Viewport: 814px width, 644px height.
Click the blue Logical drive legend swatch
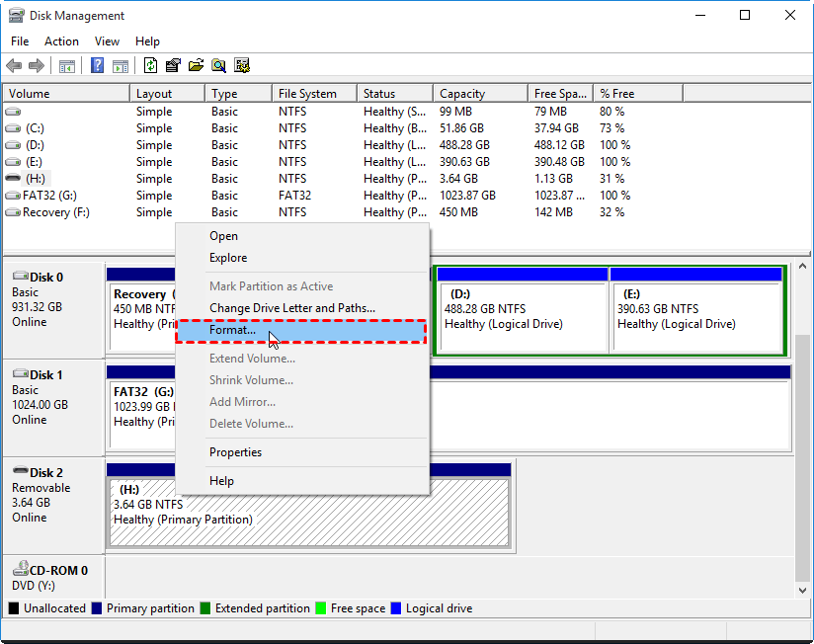(x=395, y=608)
